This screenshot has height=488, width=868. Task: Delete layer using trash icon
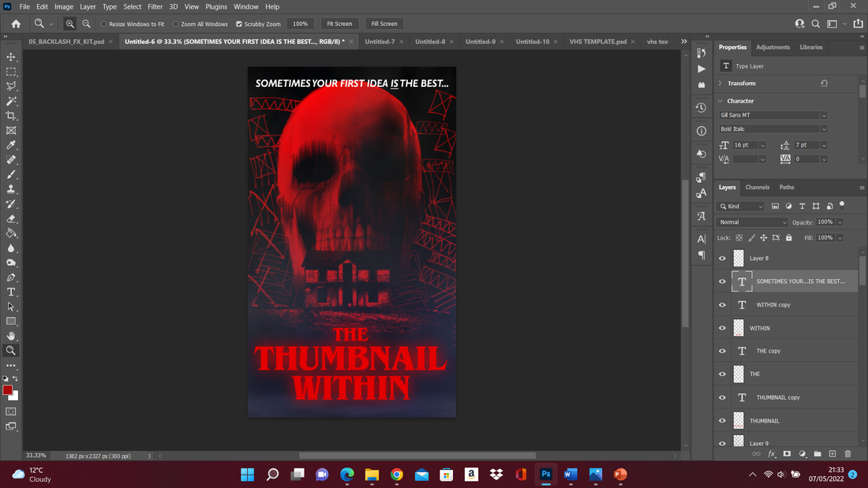pyautogui.click(x=847, y=453)
